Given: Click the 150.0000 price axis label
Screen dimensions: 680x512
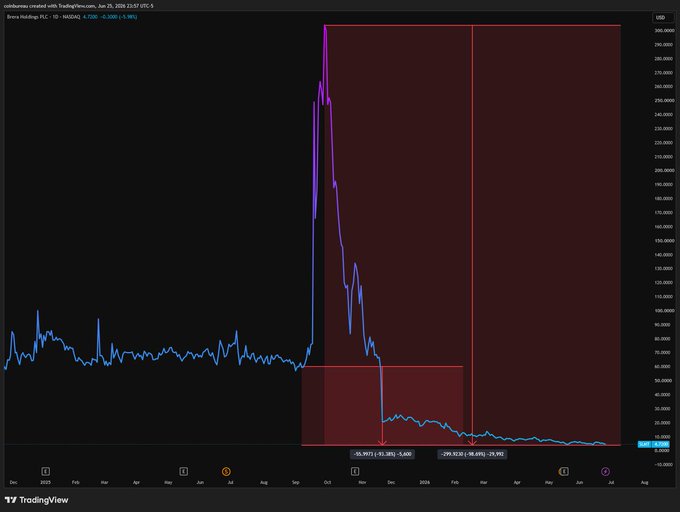Looking at the screenshot, I should [664, 241].
